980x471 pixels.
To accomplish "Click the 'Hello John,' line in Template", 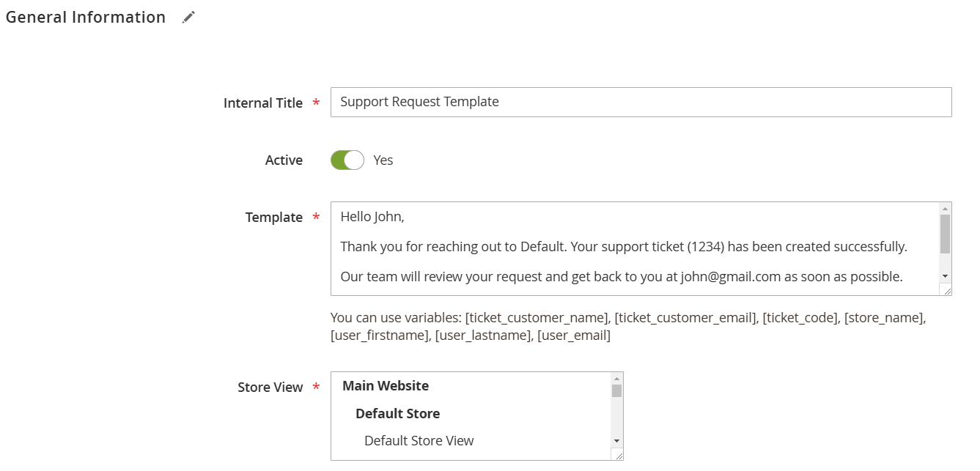I will (x=372, y=217).
